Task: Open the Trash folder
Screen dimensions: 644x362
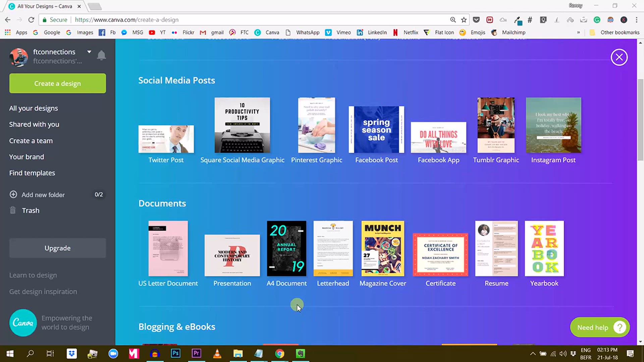Action: click(x=31, y=210)
